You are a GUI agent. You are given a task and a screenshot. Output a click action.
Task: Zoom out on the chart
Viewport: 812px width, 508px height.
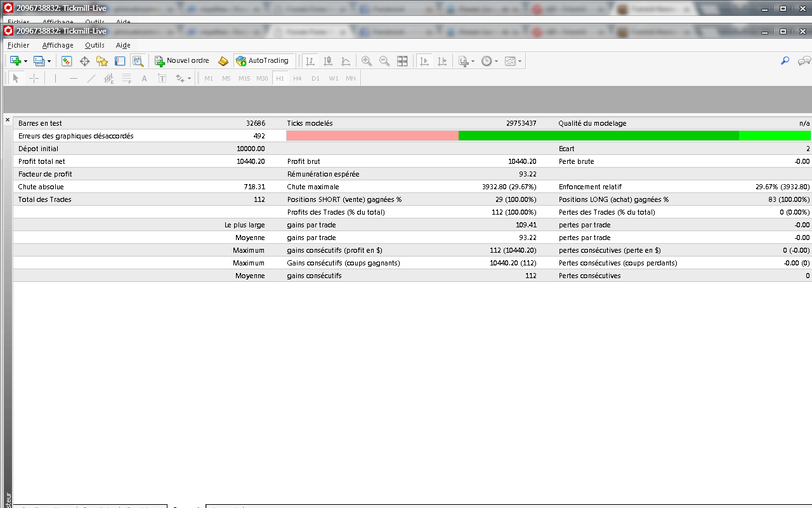tap(384, 61)
